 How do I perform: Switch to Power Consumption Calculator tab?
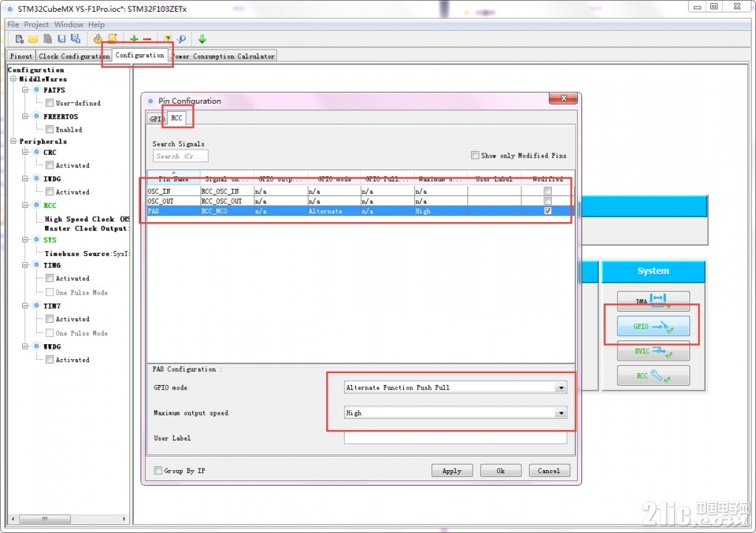pyautogui.click(x=223, y=56)
